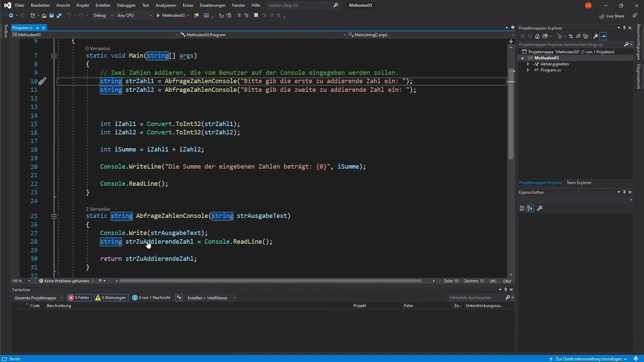The height and width of the screenshot is (362, 644).
Task: Toggle the 0 von 1 Nachricht filter
Action: pos(151,298)
